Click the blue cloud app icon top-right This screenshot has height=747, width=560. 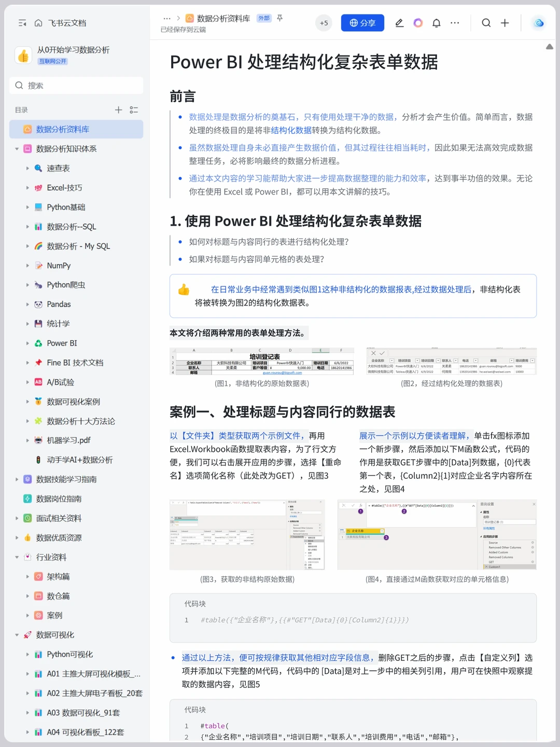point(538,23)
